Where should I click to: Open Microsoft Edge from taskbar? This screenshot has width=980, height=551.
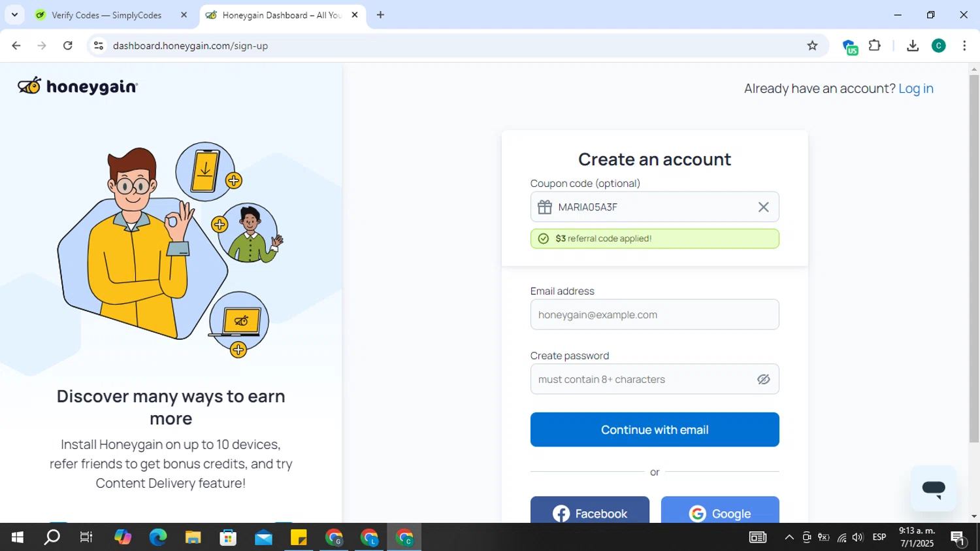[x=158, y=537]
